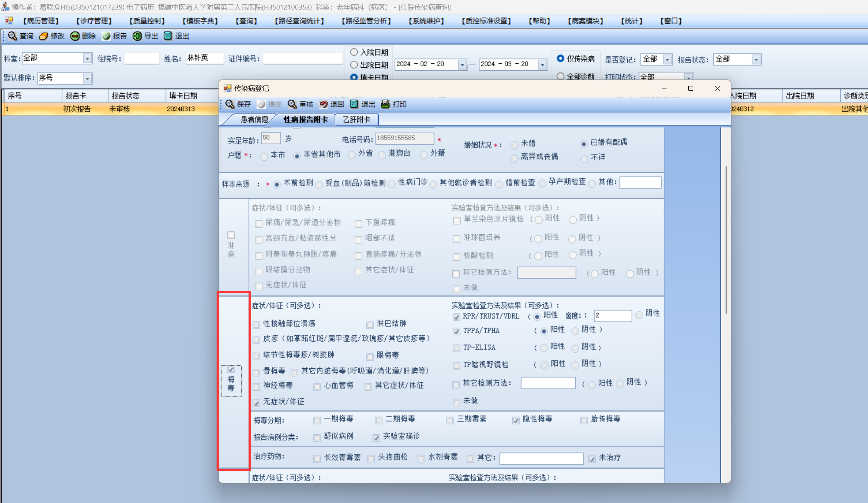Viewport: 868px width, 503px height.
Task: Open the 【质量控制】 menu
Action: [x=147, y=21]
